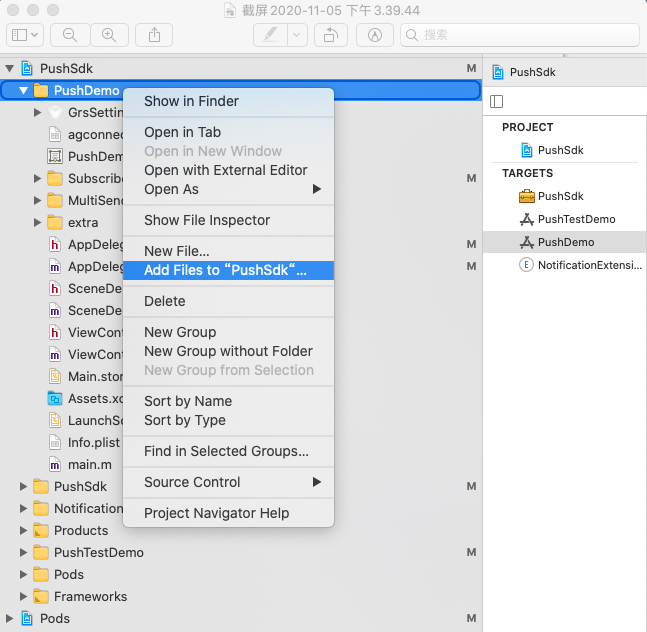The image size is (647, 632).
Task: Select the Frameworks folder
Action: click(90, 597)
